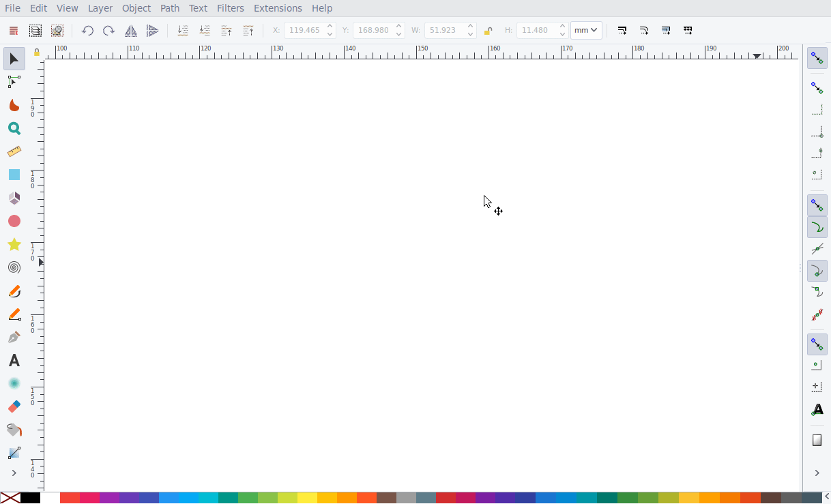
Task: Toggle the width/height lock padlock
Action: [489, 30]
